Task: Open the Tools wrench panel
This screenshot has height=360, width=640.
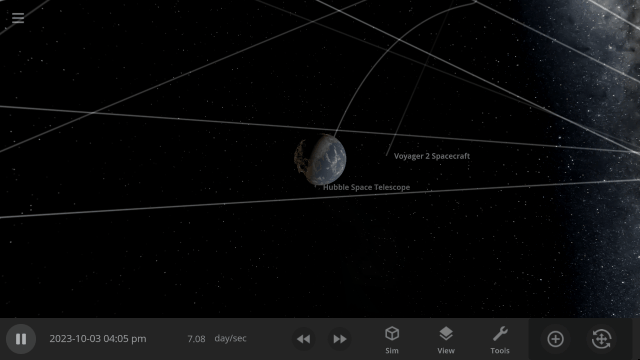Action: click(500, 340)
